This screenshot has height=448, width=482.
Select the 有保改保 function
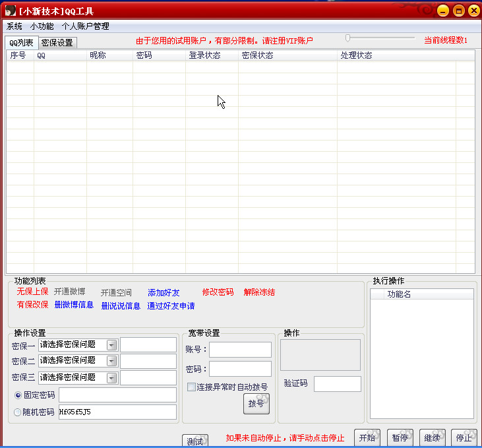(32, 305)
